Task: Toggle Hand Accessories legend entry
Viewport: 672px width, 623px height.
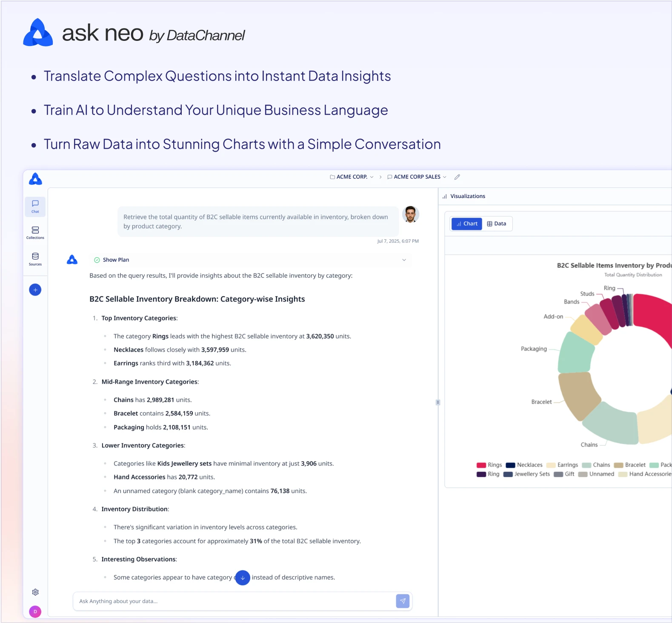Action: click(x=645, y=474)
